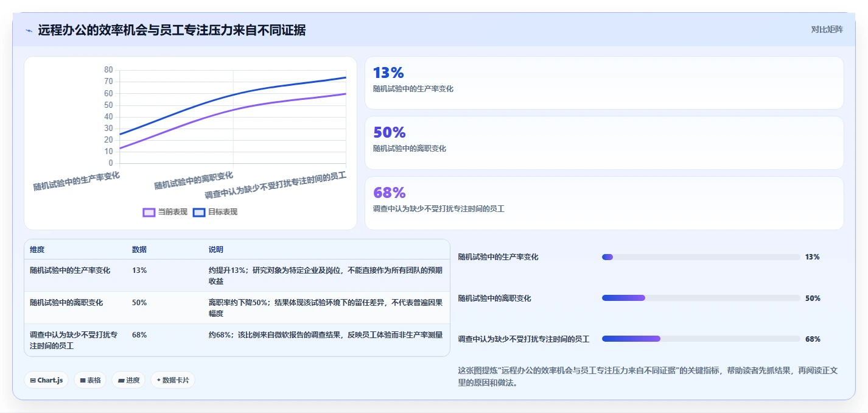This screenshot has height=413, width=868.
Task: Click the table cell showing 50%
Action: [139, 302]
